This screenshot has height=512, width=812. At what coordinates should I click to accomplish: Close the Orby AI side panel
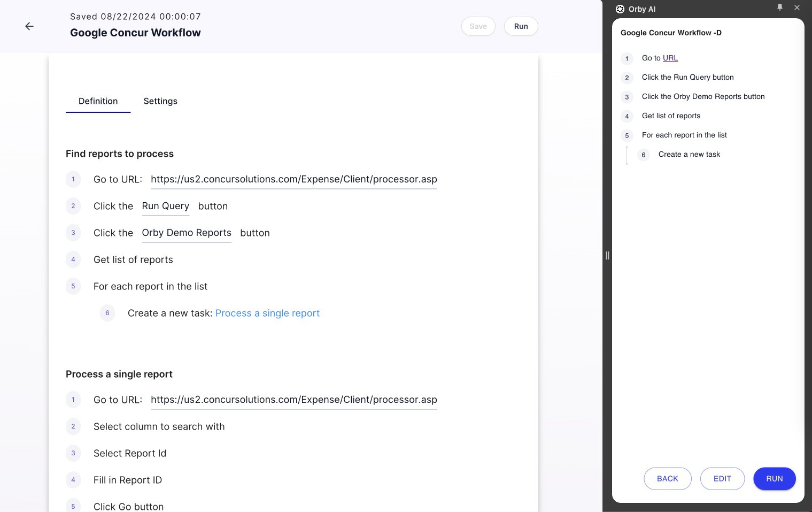tap(797, 7)
